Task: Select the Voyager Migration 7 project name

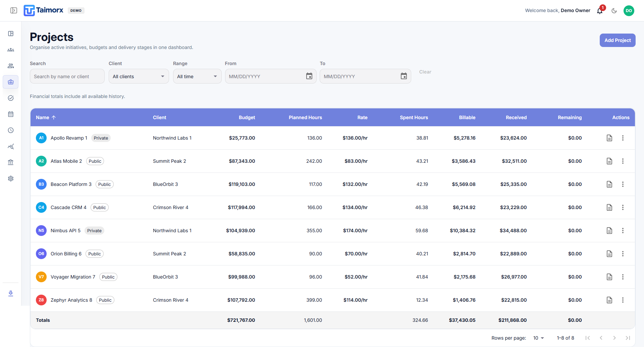Action: pos(73,277)
